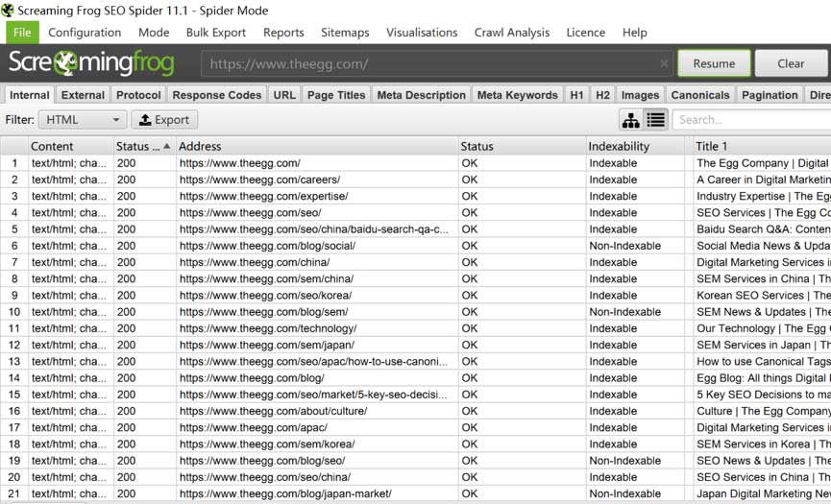
Task: Select the theegg.com/sem/korea/ address
Action: point(267,444)
